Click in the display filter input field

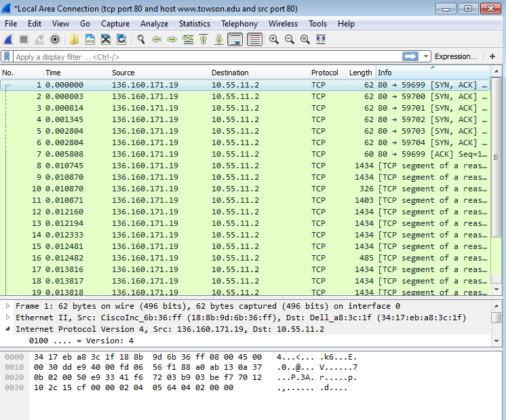[206, 57]
